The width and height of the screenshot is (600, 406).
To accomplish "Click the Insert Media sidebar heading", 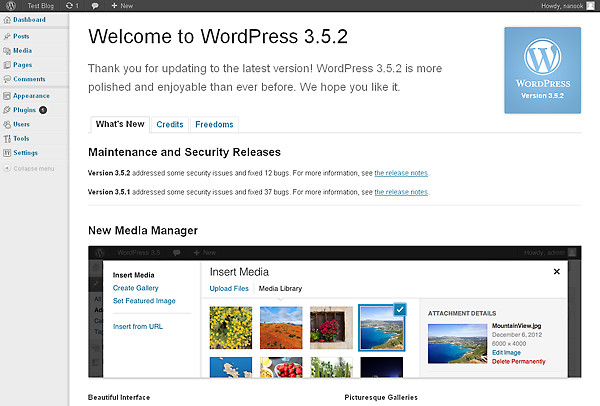I will [x=134, y=275].
